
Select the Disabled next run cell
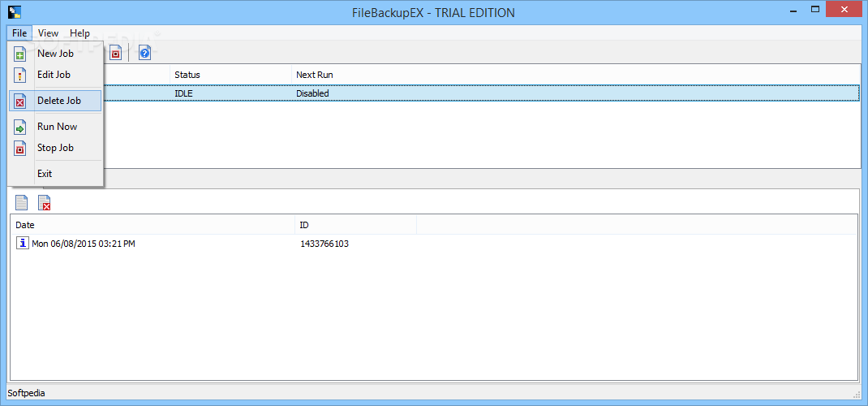[x=312, y=93]
